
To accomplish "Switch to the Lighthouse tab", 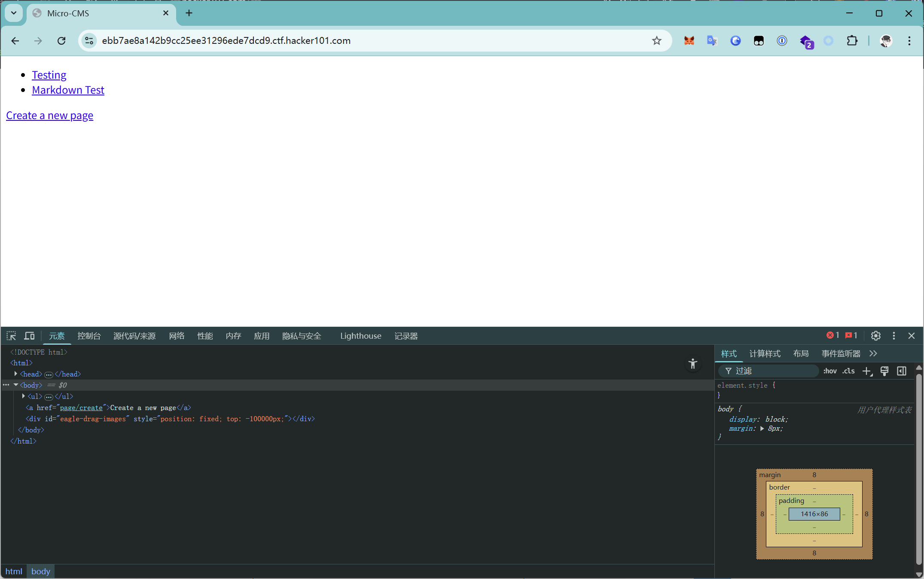I will click(x=361, y=336).
